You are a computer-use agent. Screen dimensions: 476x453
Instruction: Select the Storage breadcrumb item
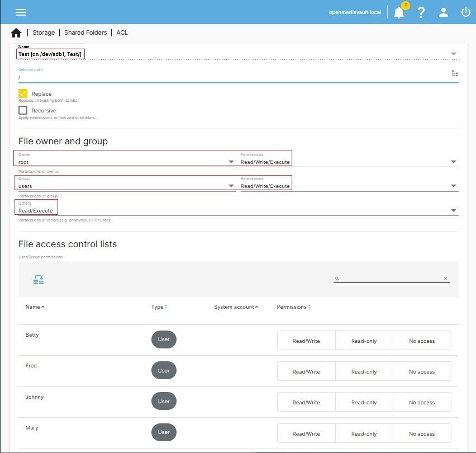pyautogui.click(x=43, y=32)
